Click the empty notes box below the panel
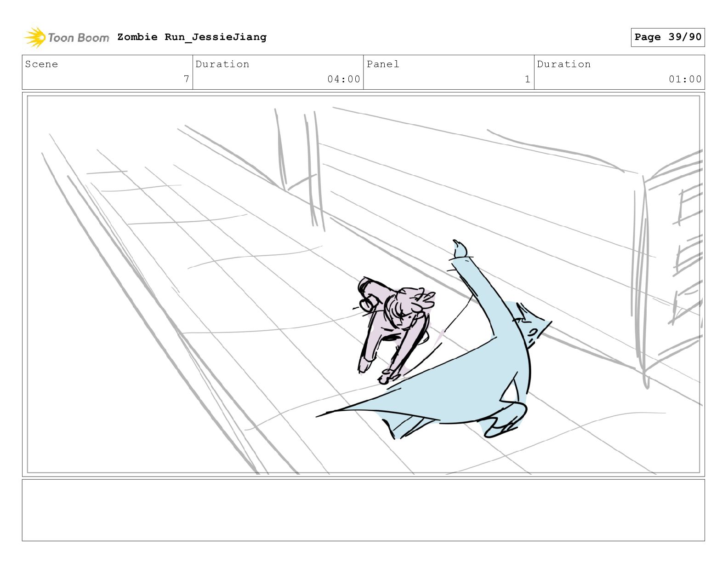Screen dimensions: 728x563 pyautogui.click(x=363, y=510)
